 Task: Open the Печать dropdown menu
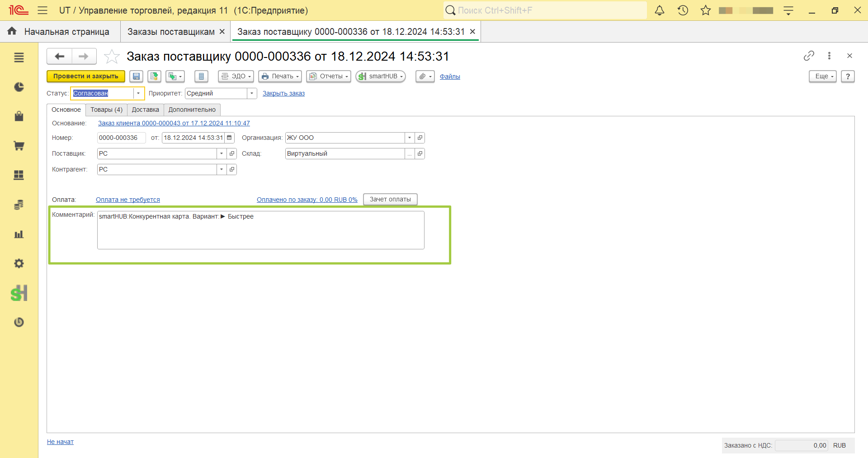click(x=280, y=76)
